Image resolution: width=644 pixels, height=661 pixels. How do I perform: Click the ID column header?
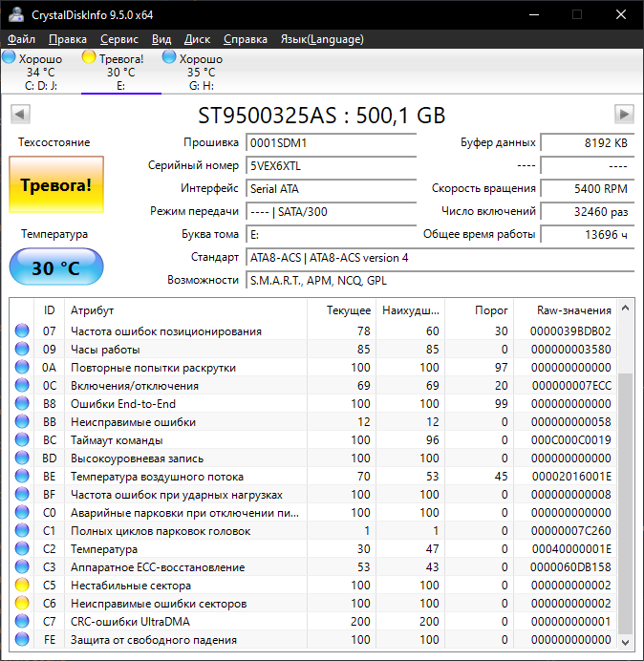49,310
